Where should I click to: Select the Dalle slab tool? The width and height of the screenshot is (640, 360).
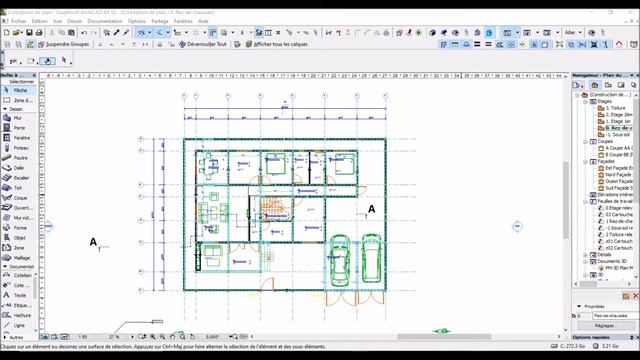point(18,168)
